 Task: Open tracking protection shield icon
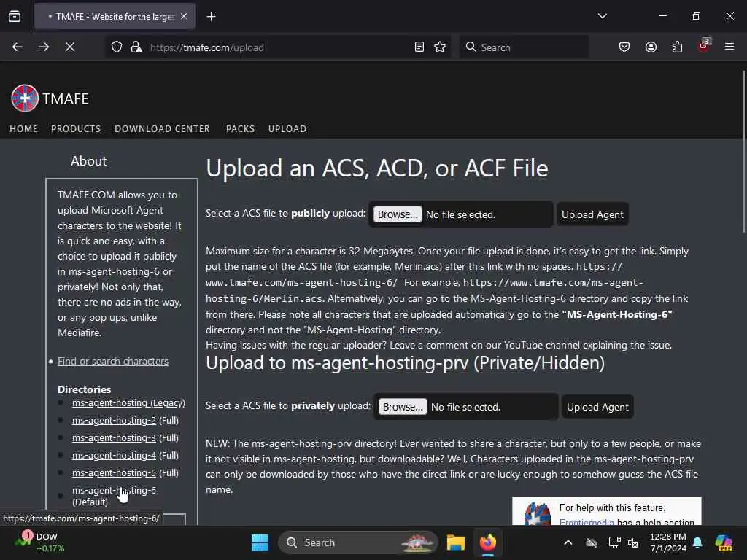tap(117, 47)
